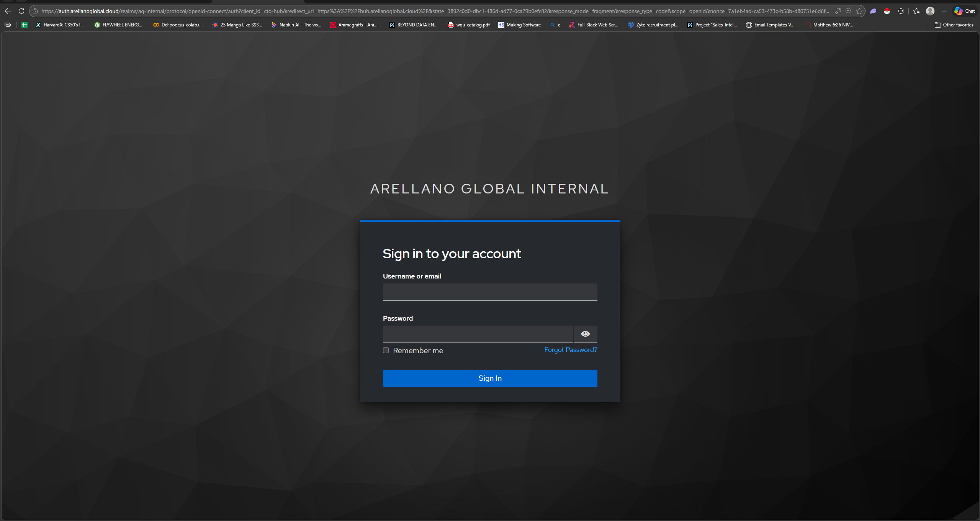
Task: Go back using the browser back arrow
Action: click(x=8, y=11)
